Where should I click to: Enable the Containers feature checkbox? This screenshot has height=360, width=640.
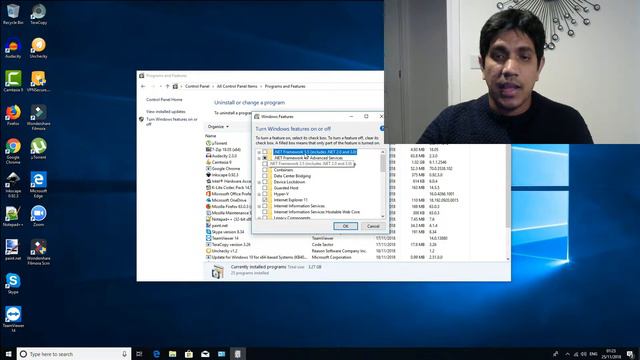(x=265, y=170)
